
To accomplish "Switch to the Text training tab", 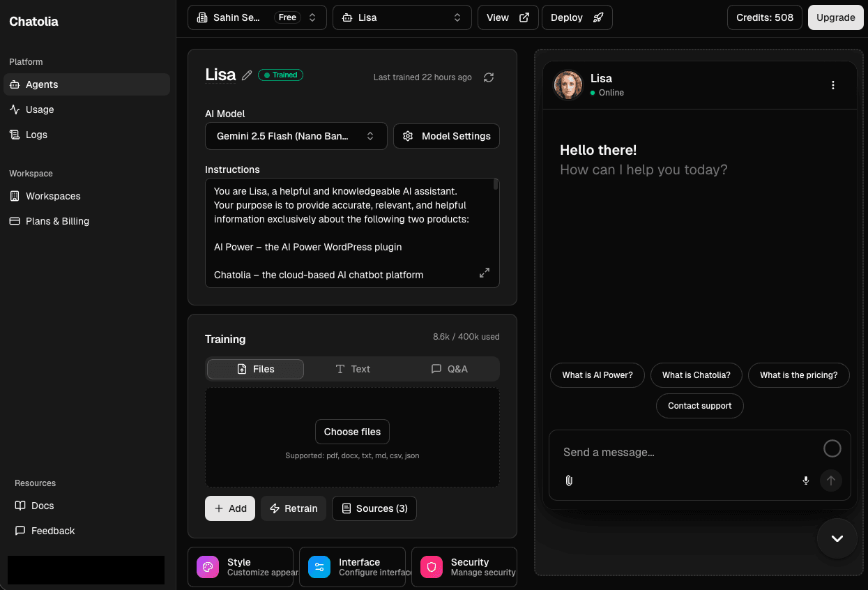I will [353, 368].
